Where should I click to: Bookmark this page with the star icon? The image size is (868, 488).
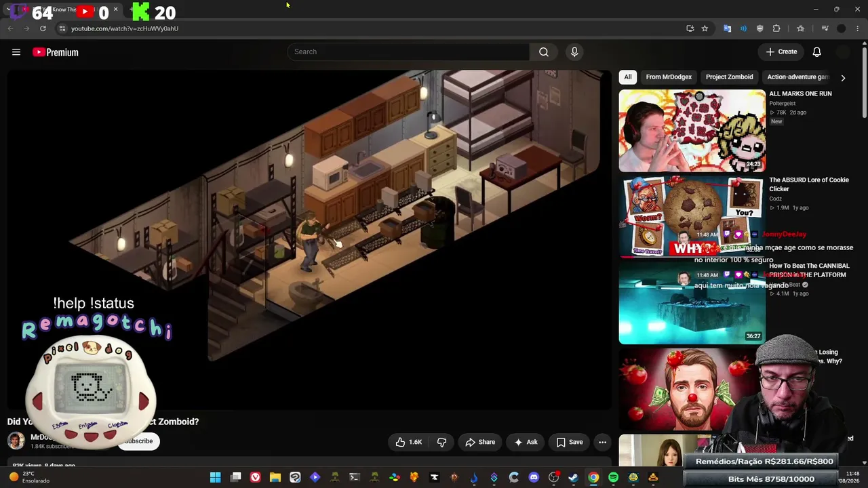coord(705,28)
